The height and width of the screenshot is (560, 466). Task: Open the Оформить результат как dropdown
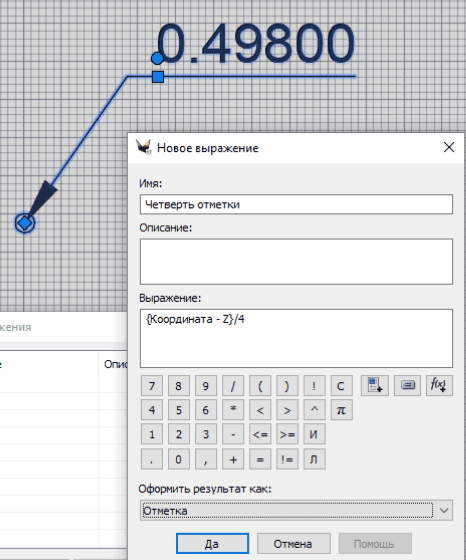[x=296, y=511]
